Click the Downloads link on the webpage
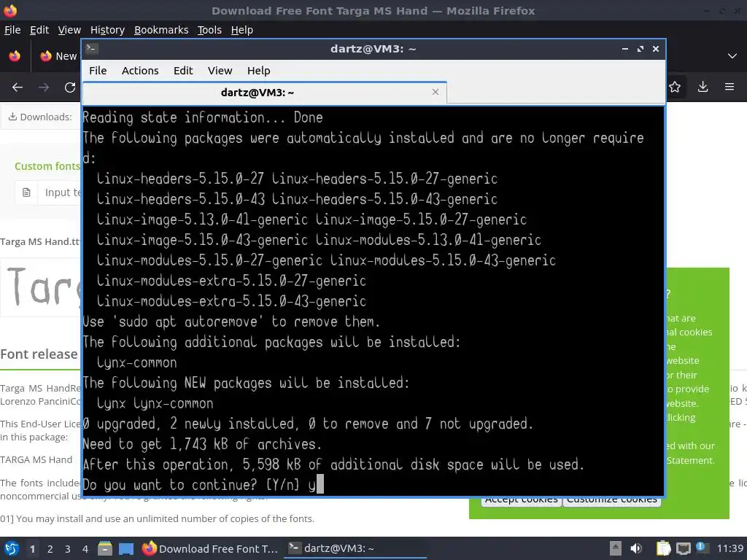The height and width of the screenshot is (560, 747). (x=41, y=117)
